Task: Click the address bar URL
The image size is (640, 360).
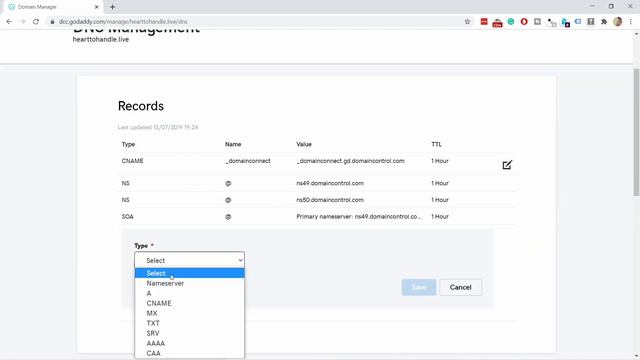Action: coord(123,22)
